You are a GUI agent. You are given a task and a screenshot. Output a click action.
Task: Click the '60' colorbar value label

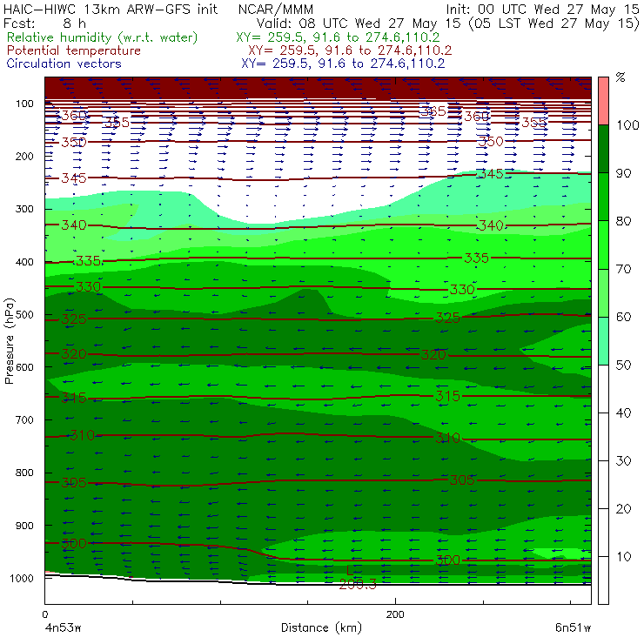[623, 317]
